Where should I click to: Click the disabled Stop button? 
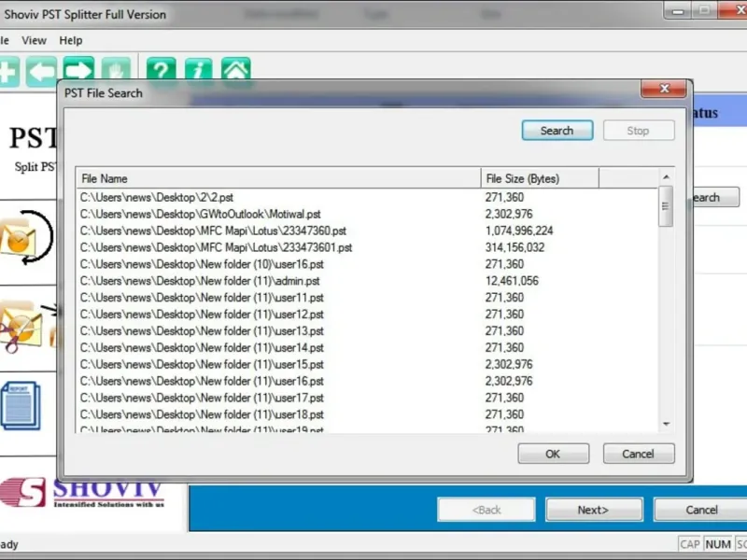coord(639,131)
